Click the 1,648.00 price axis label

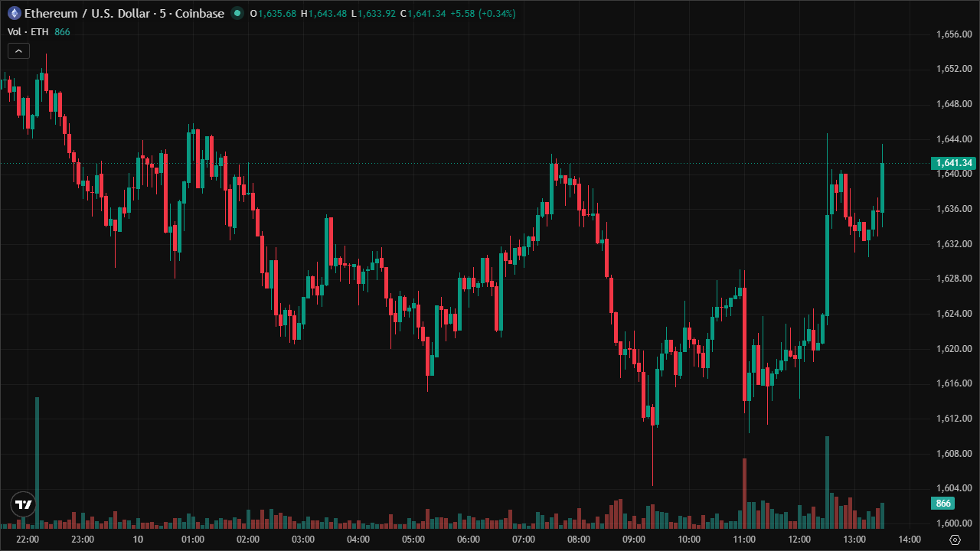click(953, 104)
